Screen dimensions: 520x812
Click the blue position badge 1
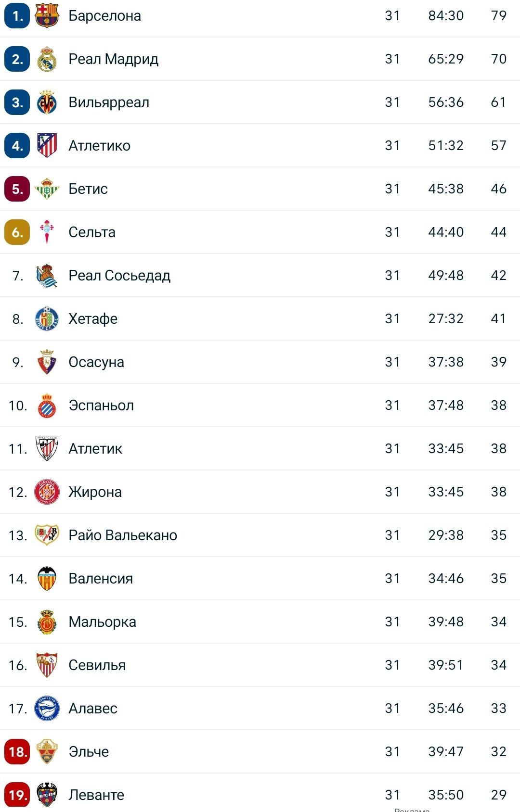17,15
